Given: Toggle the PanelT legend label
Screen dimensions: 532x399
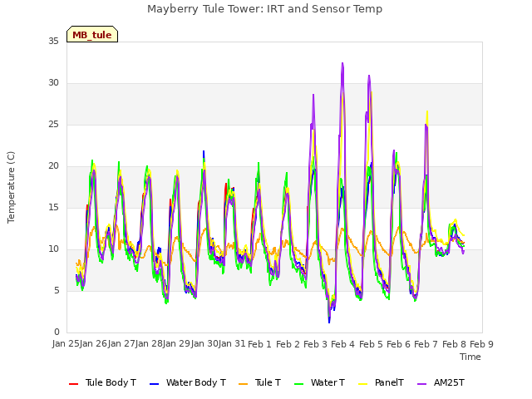Looking at the screenshot, I should point(389,382).
